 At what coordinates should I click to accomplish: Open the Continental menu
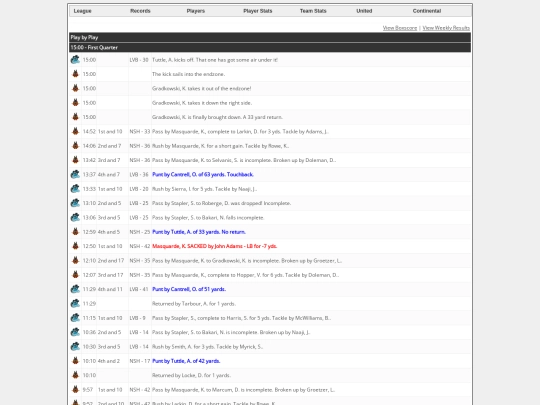[x=427, y=11]
